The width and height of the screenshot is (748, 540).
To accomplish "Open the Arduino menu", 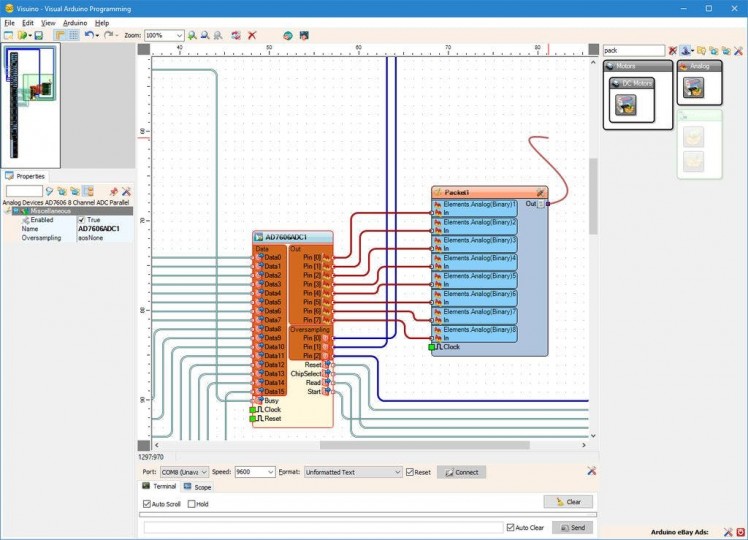I will (x=75, y=22).
